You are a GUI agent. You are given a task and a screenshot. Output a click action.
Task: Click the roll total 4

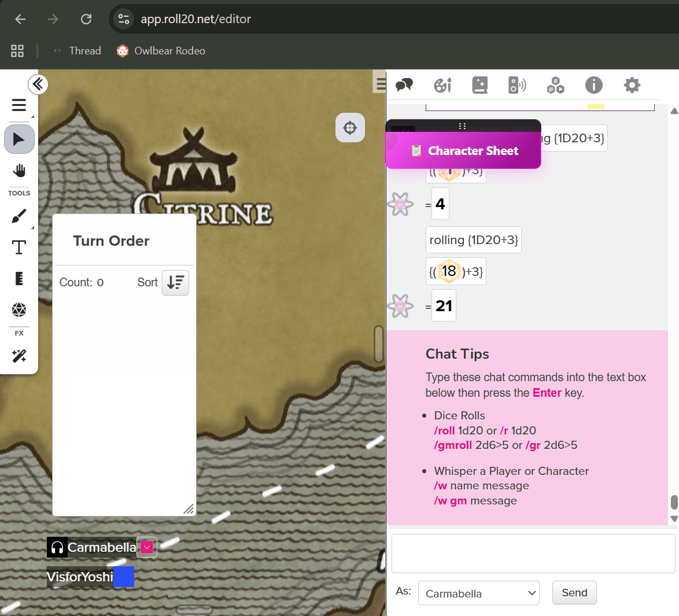pos(440,204)
